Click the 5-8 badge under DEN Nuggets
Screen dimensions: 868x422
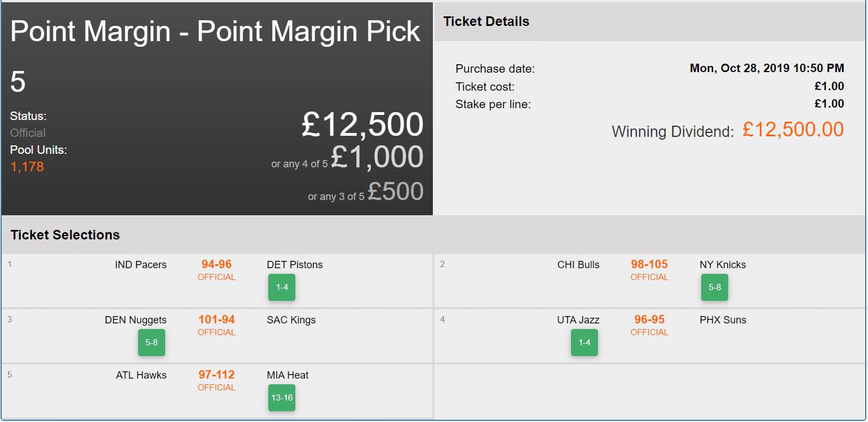point(152,343)
